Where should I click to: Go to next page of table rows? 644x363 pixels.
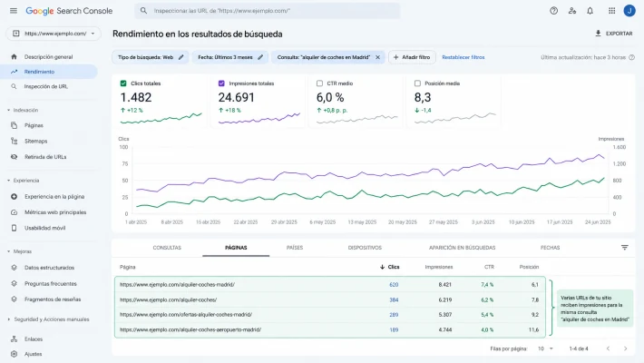tap(625, 348)
